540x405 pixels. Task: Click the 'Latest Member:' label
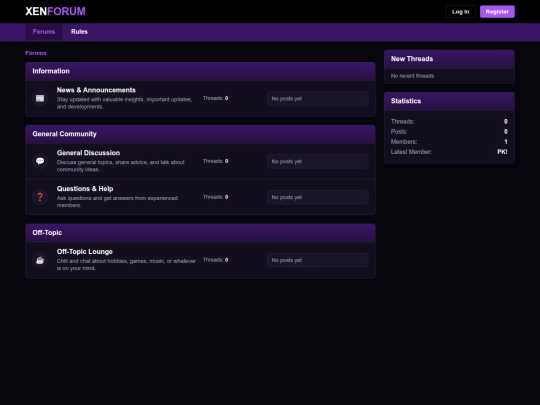pos(411,152)
